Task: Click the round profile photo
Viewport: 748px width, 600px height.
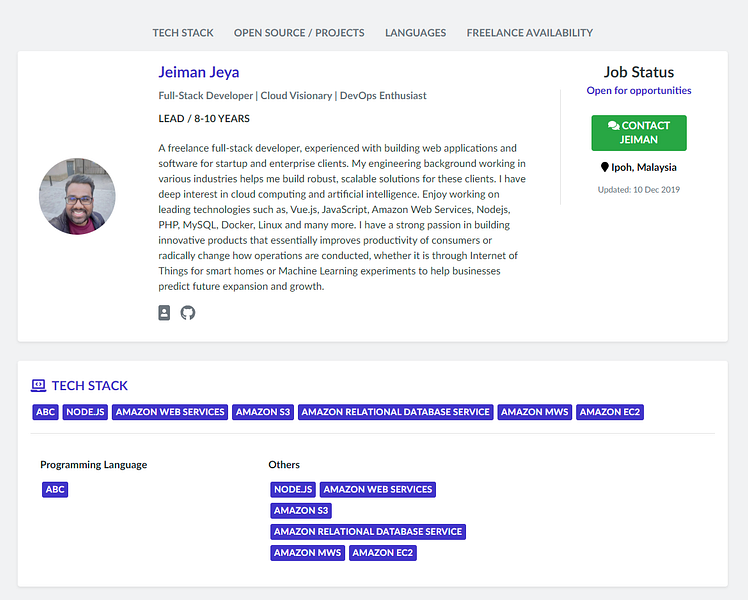Action: pyautogui.click(x=77, y=196)
